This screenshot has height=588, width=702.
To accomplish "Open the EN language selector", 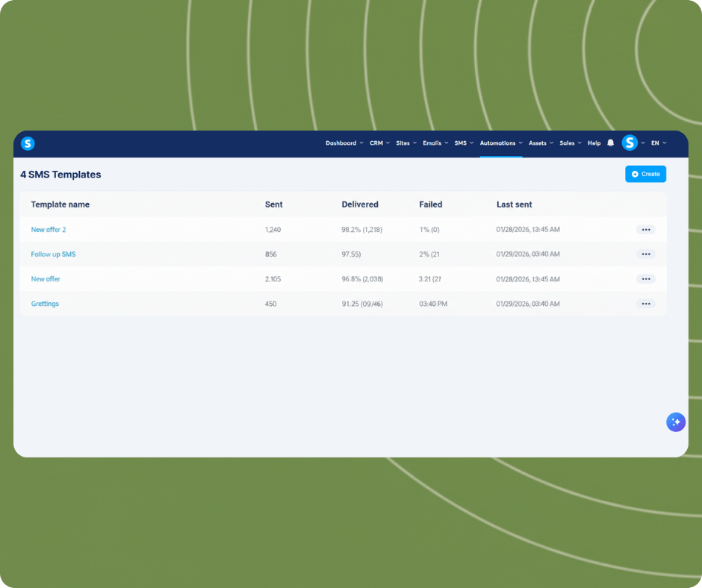I will [x=659, y=143].
